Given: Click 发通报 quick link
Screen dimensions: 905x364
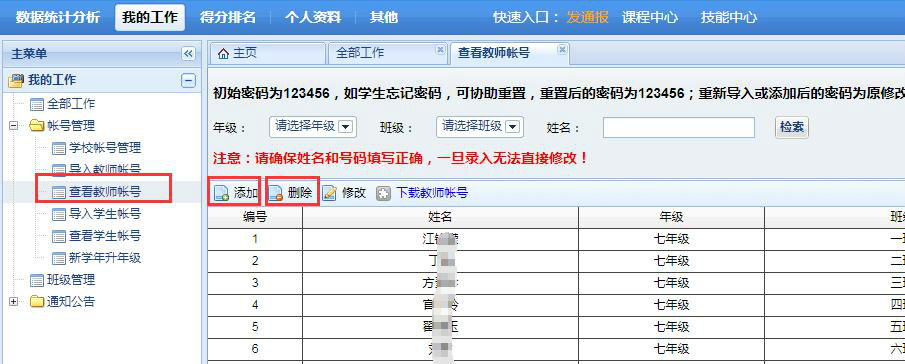Looking at the screenshot, I should pos(588,17).
